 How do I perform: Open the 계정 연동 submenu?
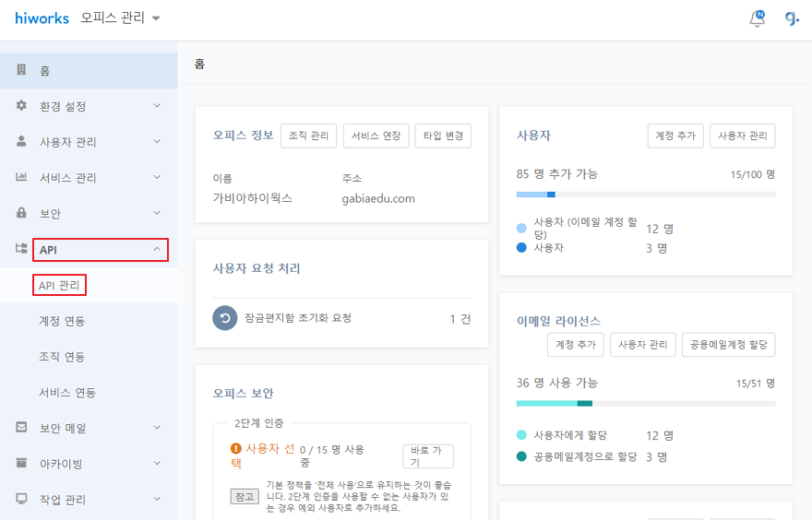[x=62, y=322]
